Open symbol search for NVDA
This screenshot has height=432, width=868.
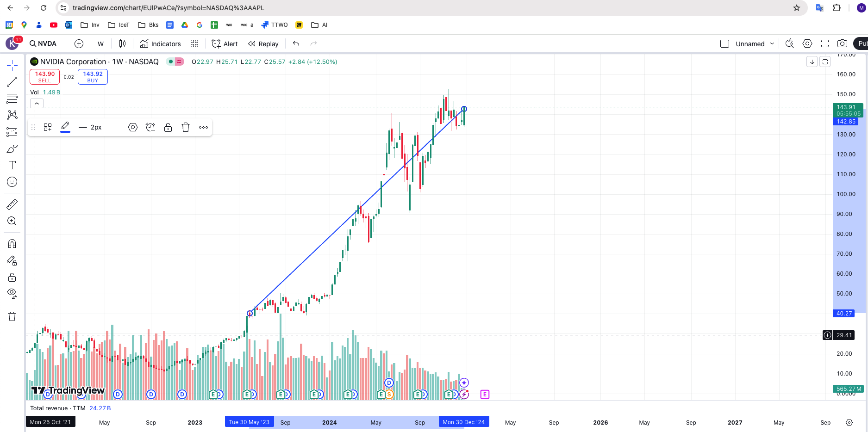(43, 43)
